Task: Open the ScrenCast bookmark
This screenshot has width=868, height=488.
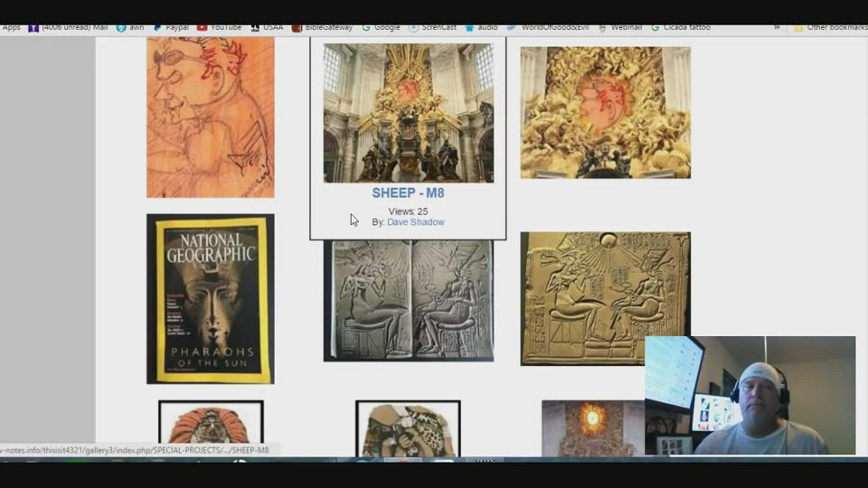Action: (x=432, y=27)
